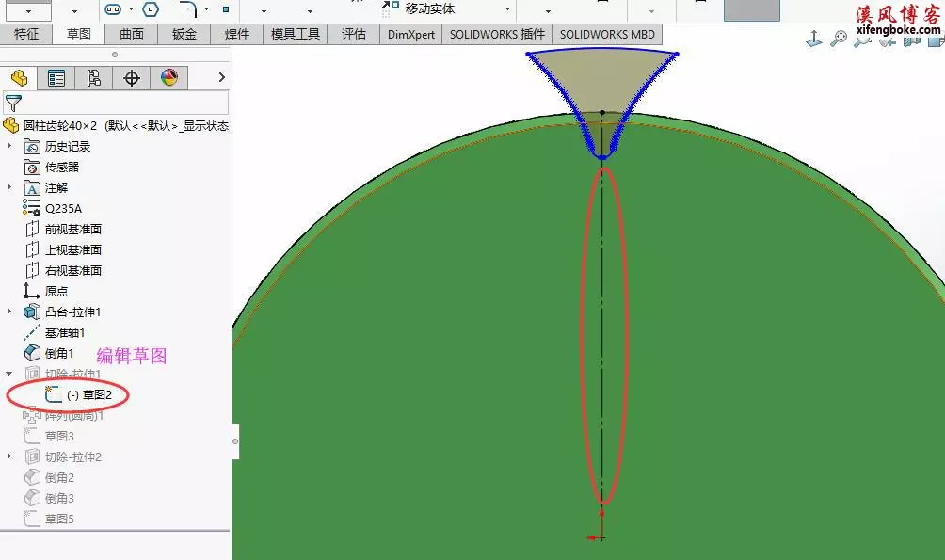Show more manager tabs with chevron arrow

click(221, 77)
